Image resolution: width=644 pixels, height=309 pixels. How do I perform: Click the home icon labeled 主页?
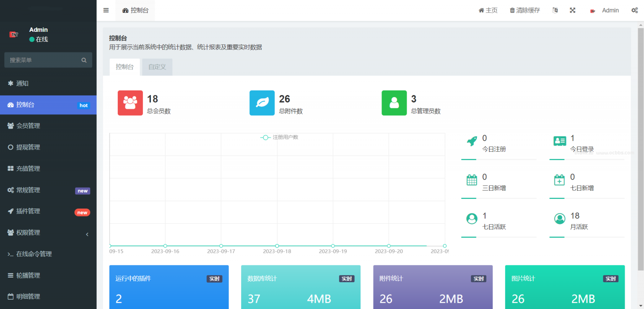click(481, 10)
